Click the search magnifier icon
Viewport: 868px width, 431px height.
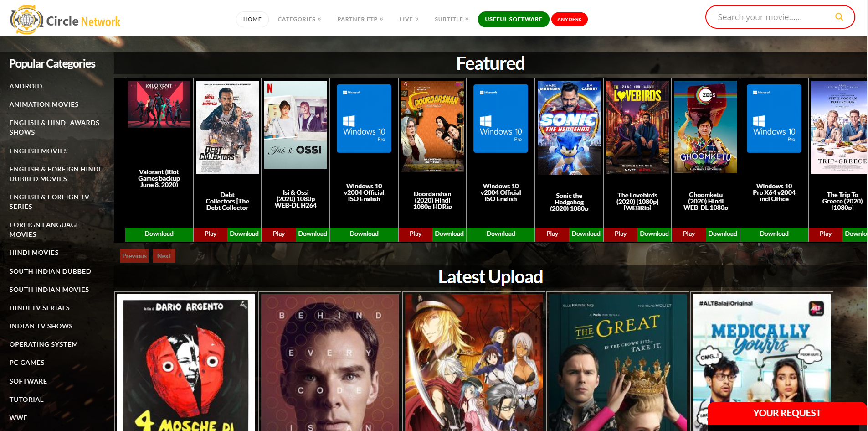tap(839, 17)
